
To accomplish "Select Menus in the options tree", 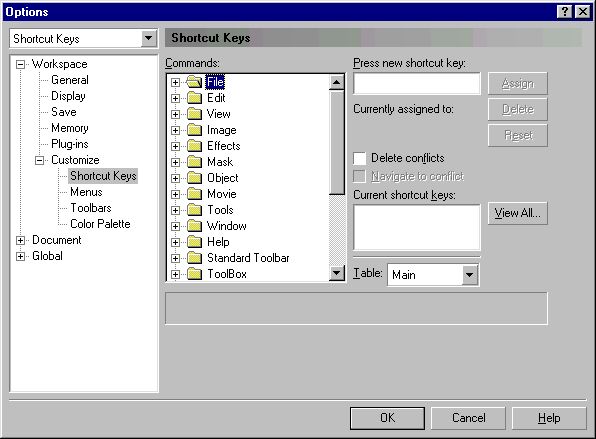I will (x=86, y=192).
